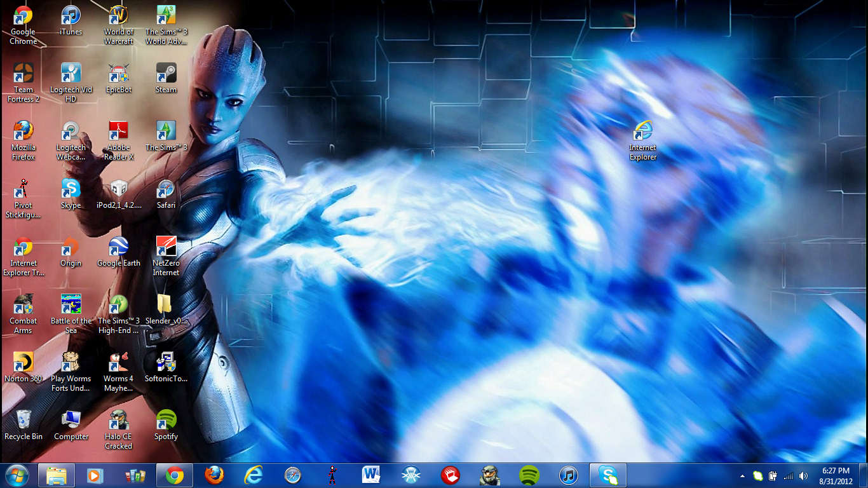This screenshot has width=868, height=488.
Task: Open the volume control speaker icon
Action: click(x=804, y=476)
